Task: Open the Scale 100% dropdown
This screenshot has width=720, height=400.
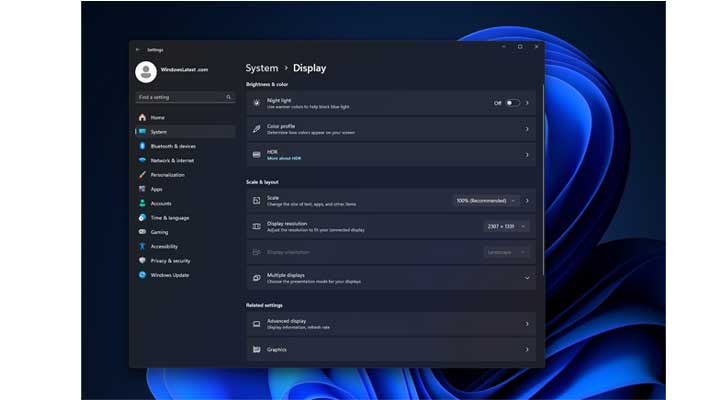Action: tap(486, 201)
